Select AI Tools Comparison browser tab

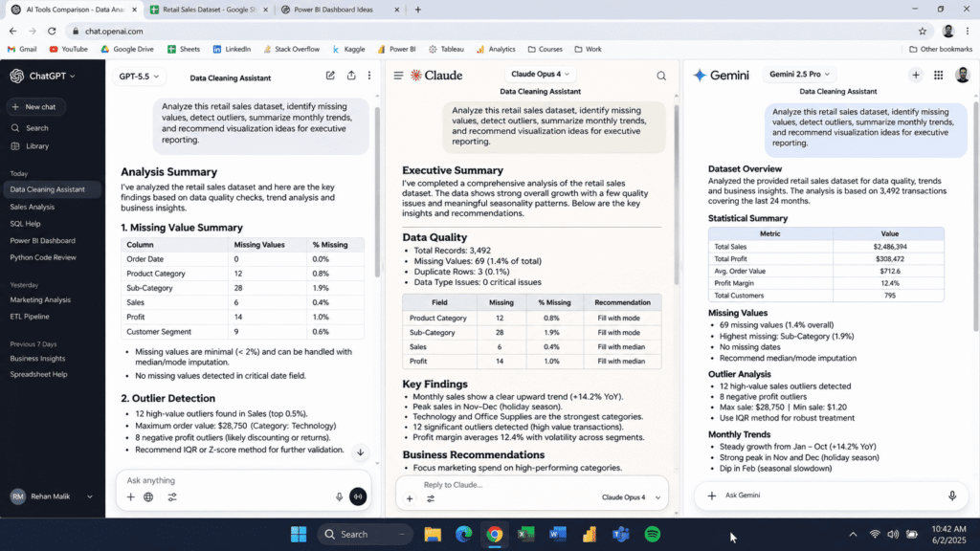[x=75, y=10]
